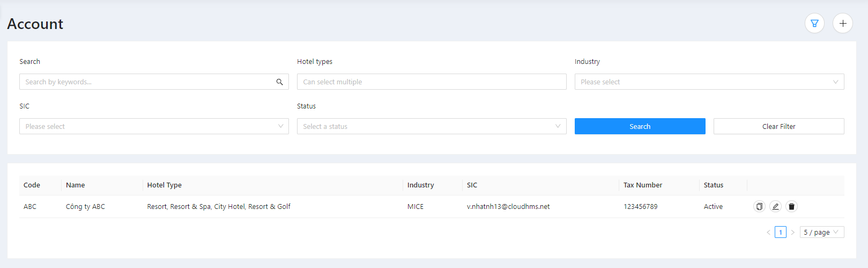Open the Status dropdown
The height and width of the screenshot is (268, 868).
[x=431, y=127]
